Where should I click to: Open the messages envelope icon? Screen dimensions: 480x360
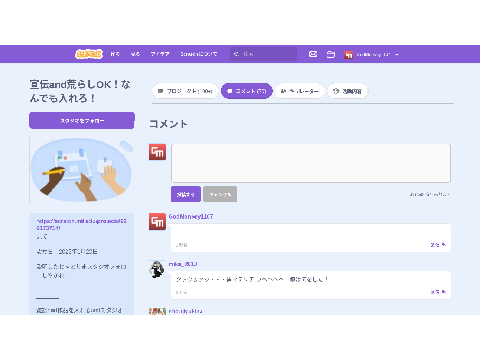[x=313, y=54]
